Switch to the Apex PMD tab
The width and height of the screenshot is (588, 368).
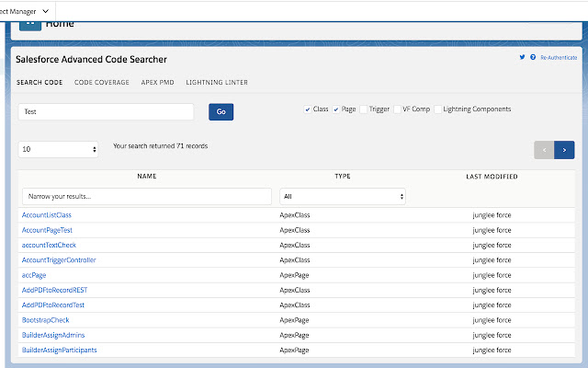pos(157,83)
